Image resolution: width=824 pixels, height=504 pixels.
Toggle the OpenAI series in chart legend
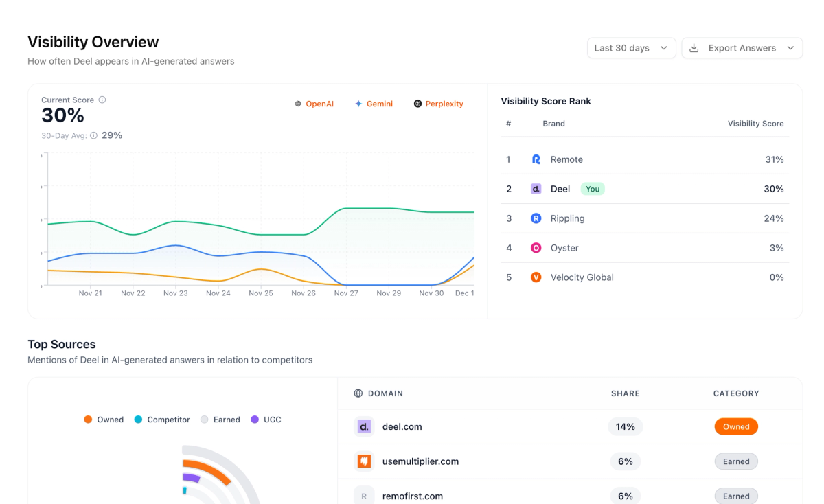point(314,104)
